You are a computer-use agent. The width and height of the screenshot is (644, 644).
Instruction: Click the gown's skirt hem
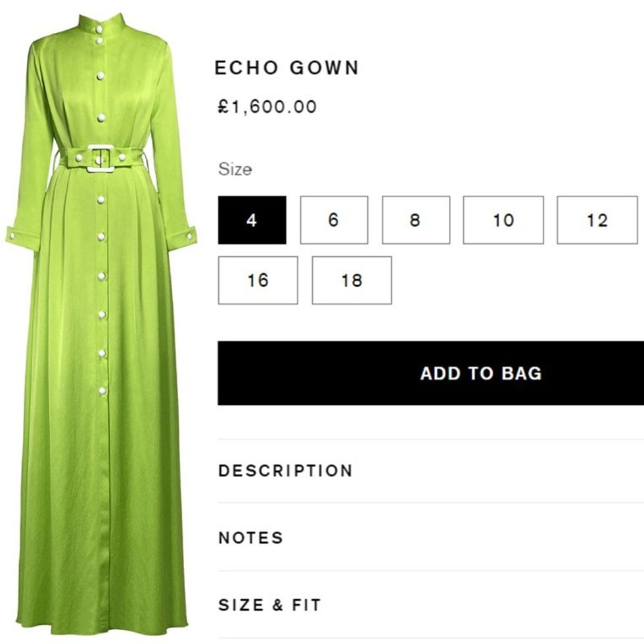pos(101,622)
